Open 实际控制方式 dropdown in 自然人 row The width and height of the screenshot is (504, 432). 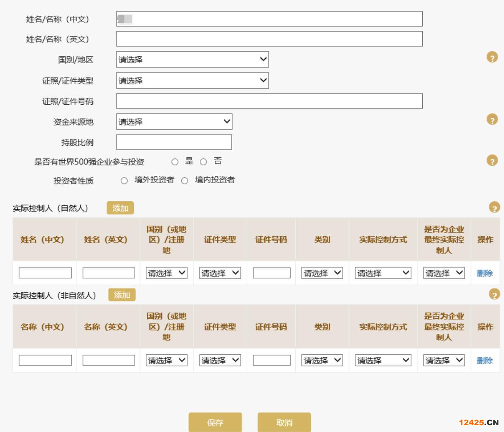click(x=383, y=273)
